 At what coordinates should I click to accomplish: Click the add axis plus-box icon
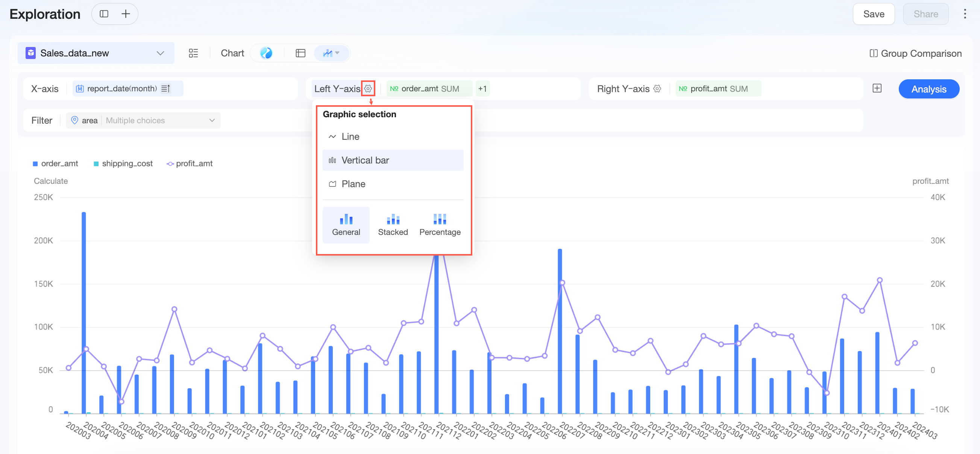click(x=877, y=89)
